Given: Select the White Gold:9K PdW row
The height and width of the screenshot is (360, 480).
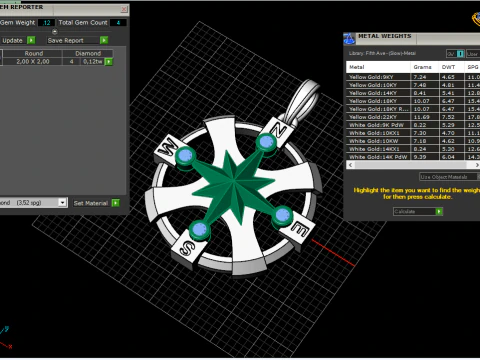Looking at the screenshot, I should click(413, 125).
